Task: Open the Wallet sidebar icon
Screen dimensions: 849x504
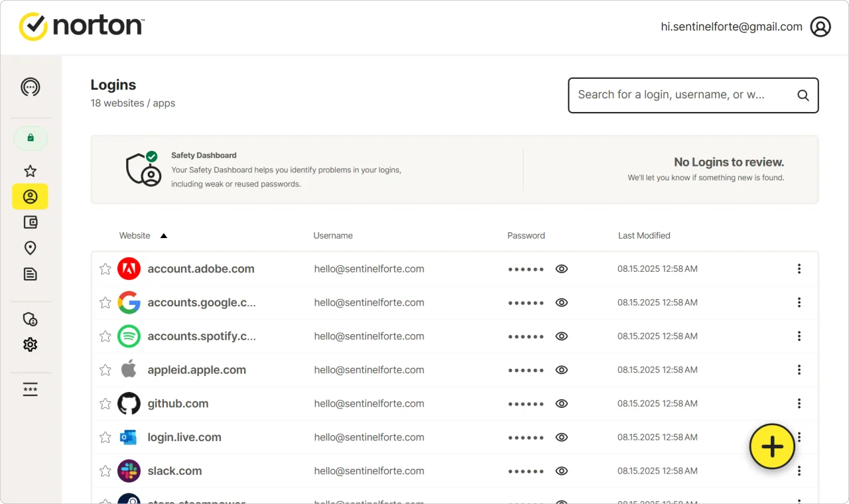Action: (x=31, y=222)
